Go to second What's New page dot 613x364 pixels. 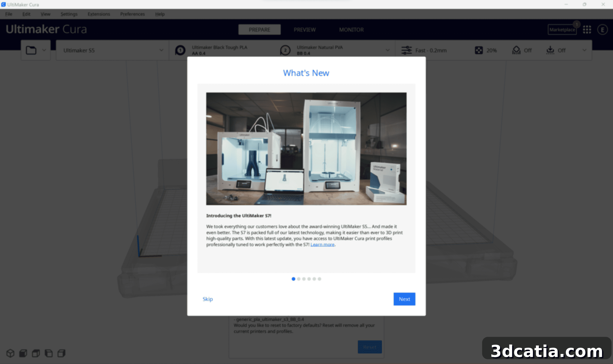tap(299, 279)
